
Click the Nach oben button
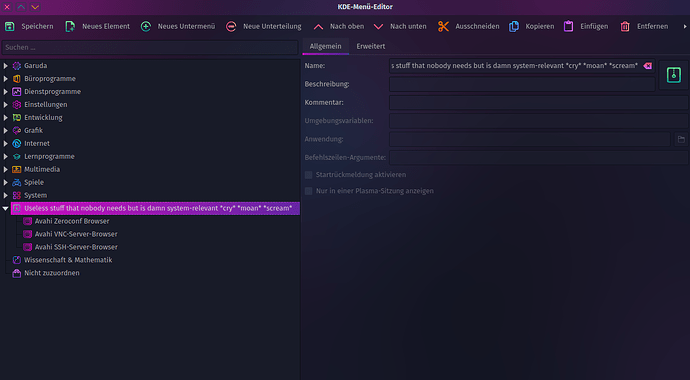coord(339,26)
